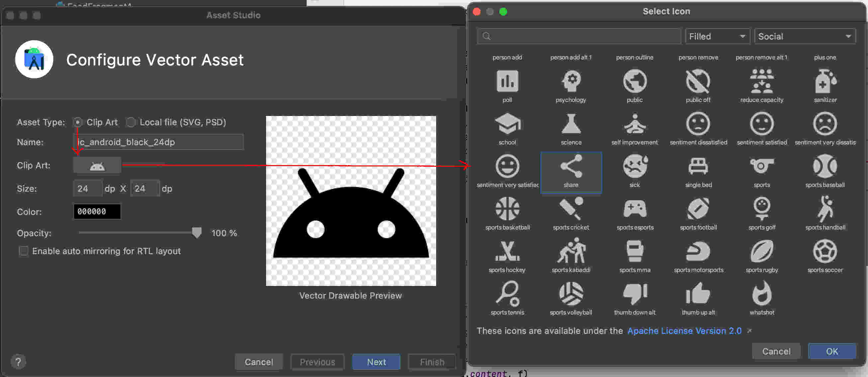This screenshot has height=377, width=868.
Task: Choose the Clip Art asset type
Action: point(77,122)
